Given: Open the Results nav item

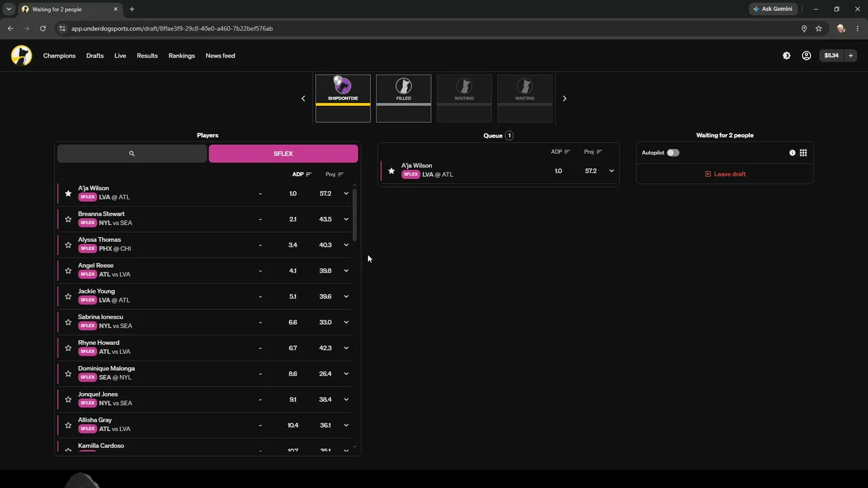Looking at the screenshot, I should point(147,56).
